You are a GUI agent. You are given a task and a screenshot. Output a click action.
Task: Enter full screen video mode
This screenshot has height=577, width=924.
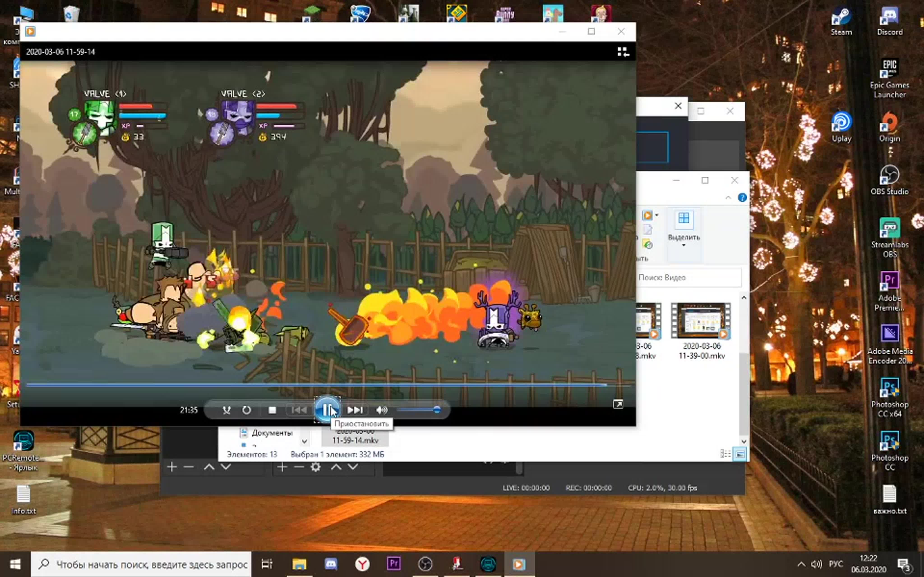coord(618,404)
